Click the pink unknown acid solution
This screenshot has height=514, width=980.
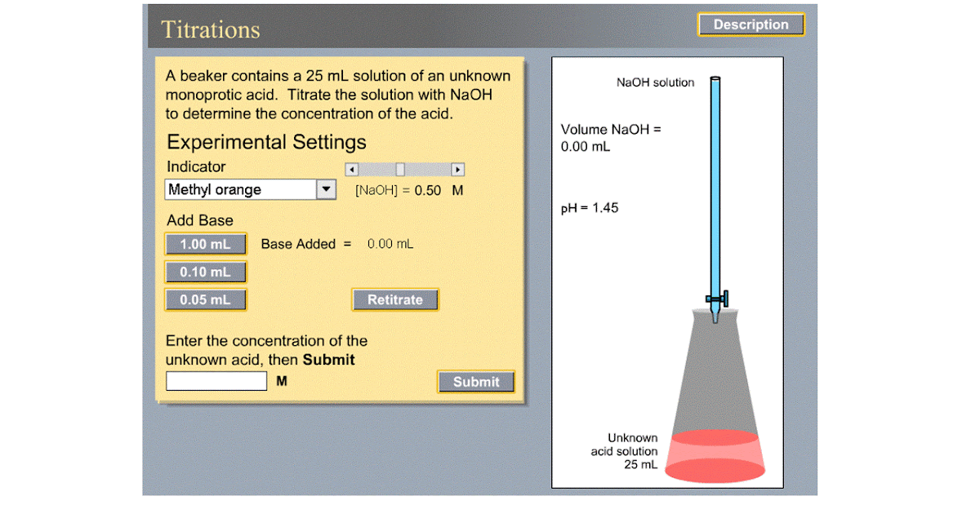click(x=715, y=453)
